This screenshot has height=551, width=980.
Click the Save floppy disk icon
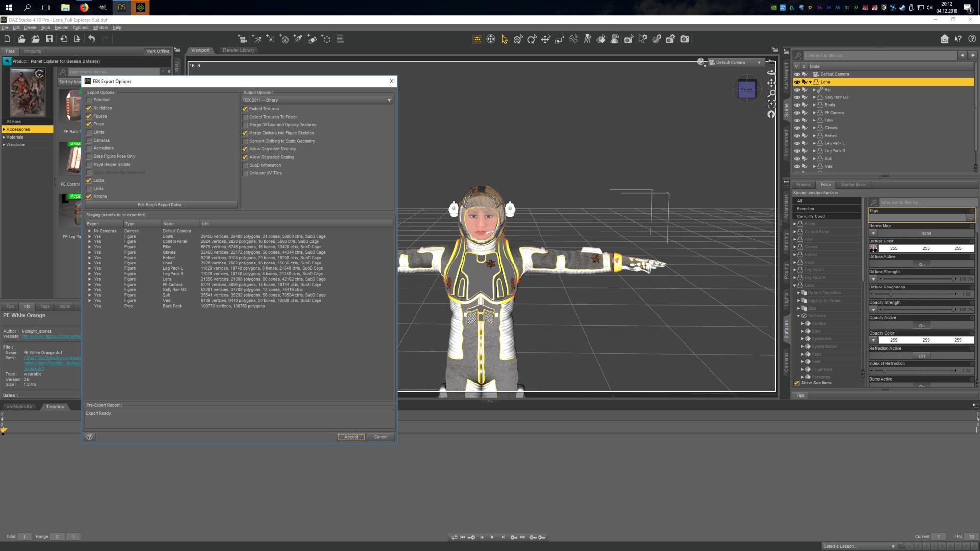[49, 39]
